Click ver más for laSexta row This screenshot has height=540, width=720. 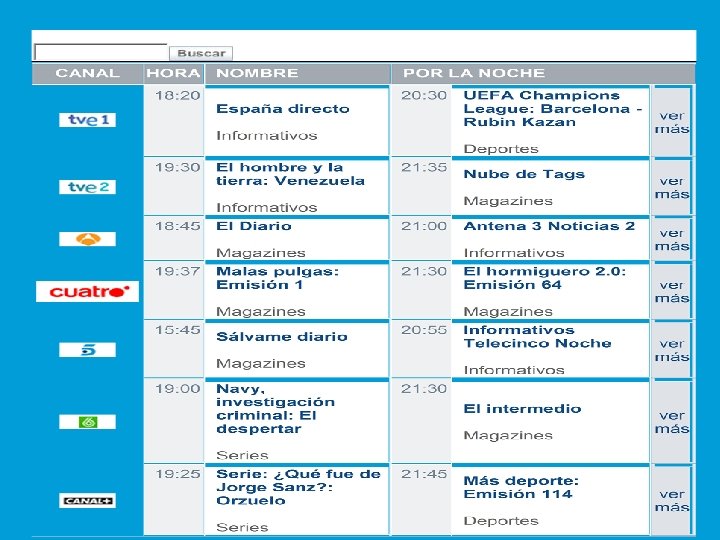(x=672, y=422)
